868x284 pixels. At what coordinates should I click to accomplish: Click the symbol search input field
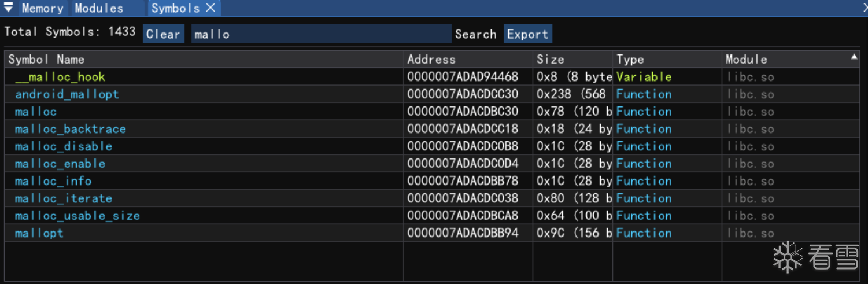(321, 34)
